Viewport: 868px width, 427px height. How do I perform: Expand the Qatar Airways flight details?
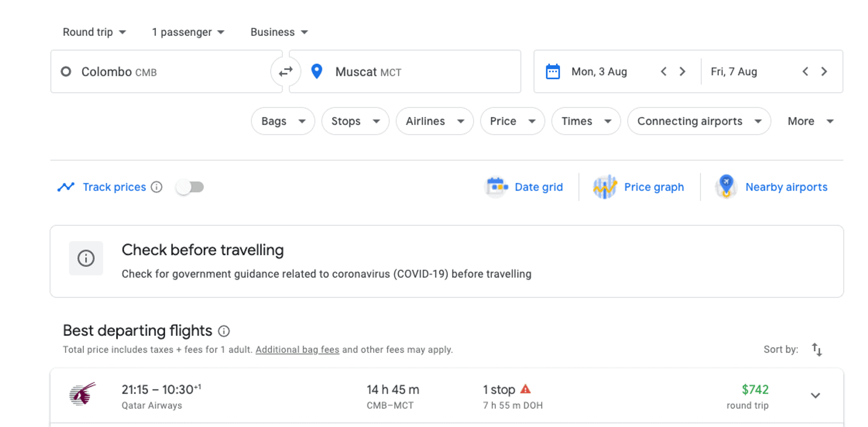tap(815, 395)
